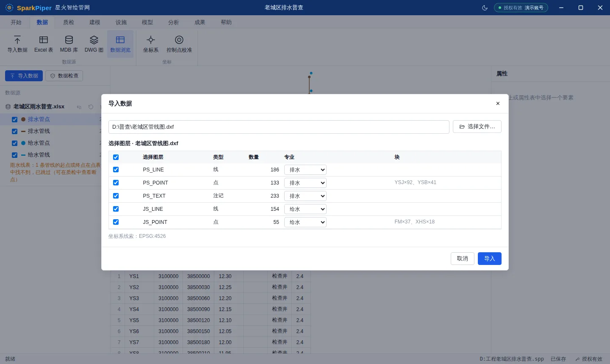
Task: Toggle the select-all layers header checkbox
Action: (116, 157)
